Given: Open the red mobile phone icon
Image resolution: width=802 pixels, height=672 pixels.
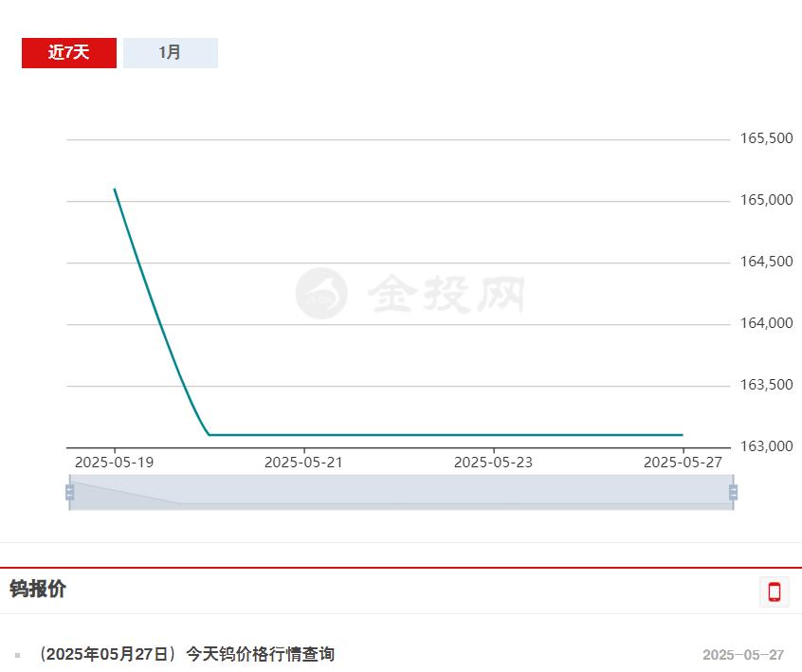Looking at the screenshot, I should pyautogui.click(x=775, y=591).
